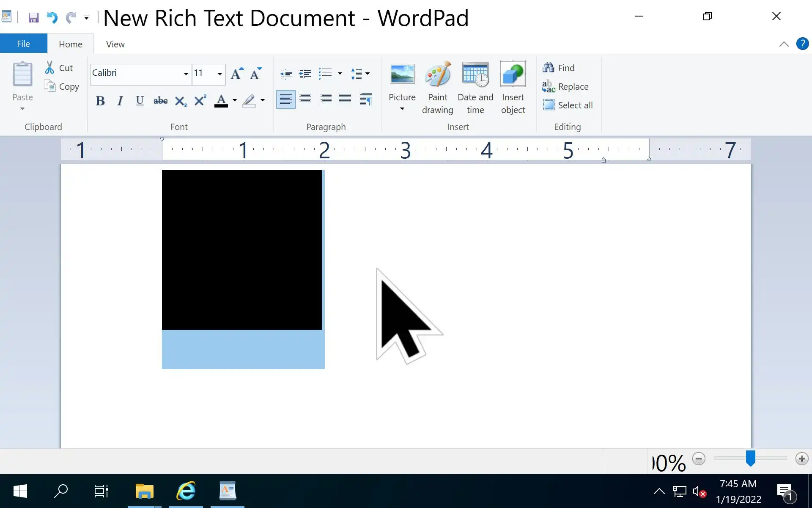Click the Insert object icon

(513, 75)
